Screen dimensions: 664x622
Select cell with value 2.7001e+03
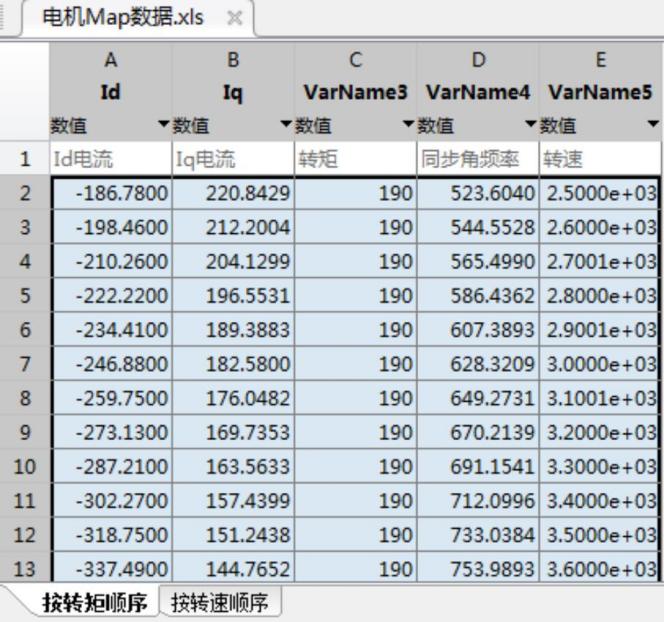click(599, 262)
